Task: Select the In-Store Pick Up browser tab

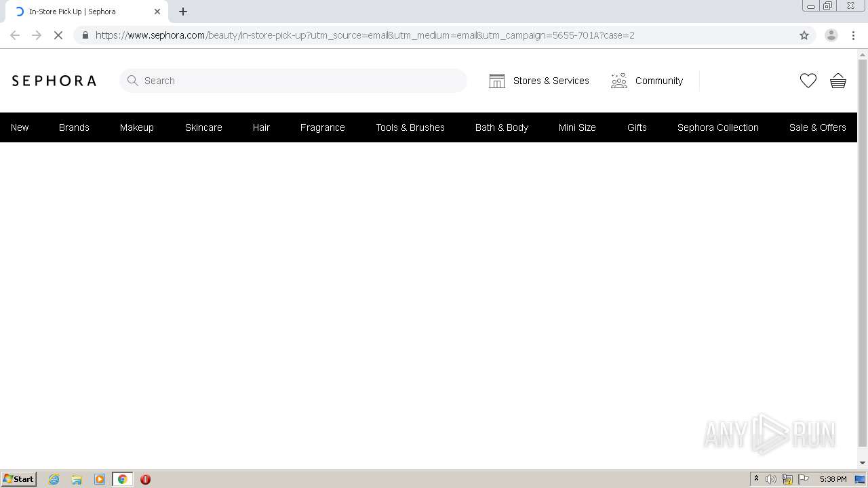Action: point(87,12)
